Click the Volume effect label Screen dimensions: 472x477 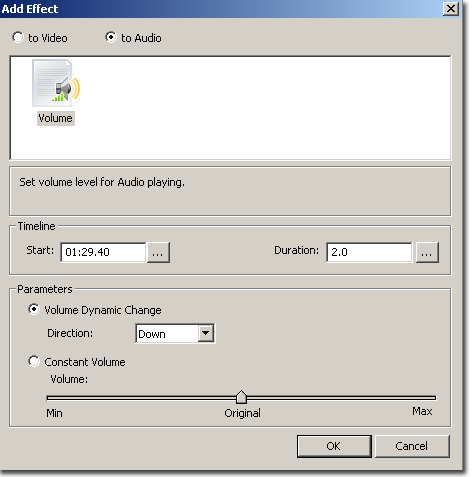pos(55,118)
